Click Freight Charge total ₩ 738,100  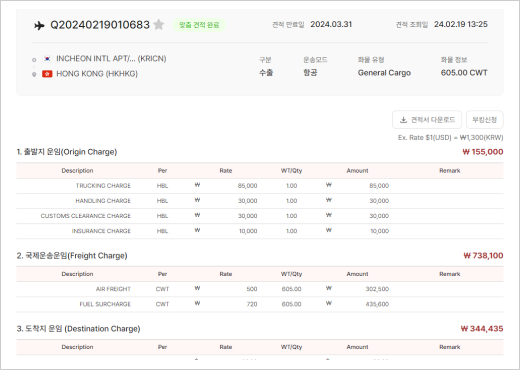click(x=483, y=256)
